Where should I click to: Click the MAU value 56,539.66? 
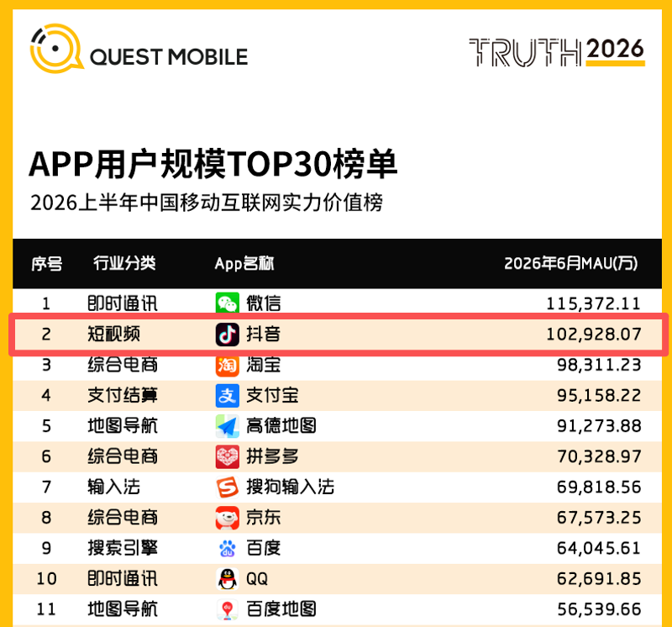pos(599,609)
